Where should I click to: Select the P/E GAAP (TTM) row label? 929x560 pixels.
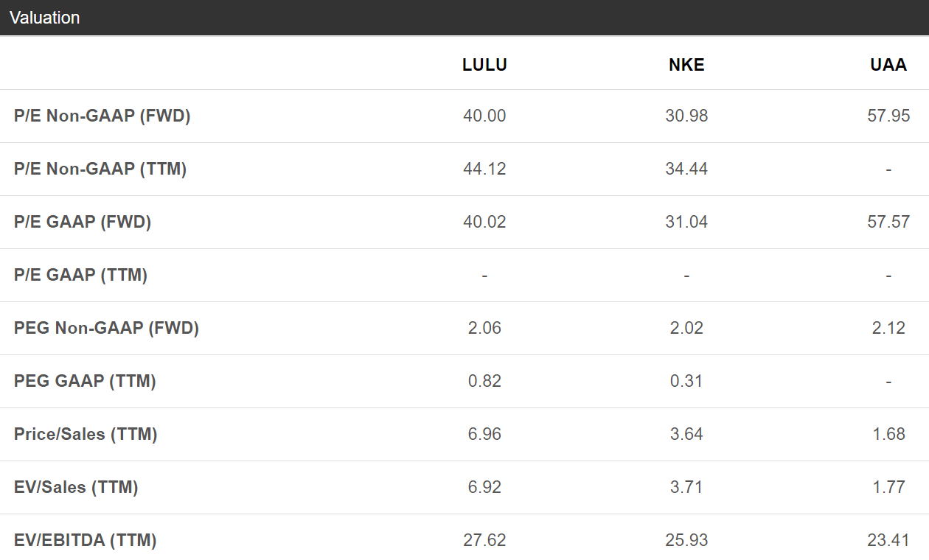(x=81, y=275)
